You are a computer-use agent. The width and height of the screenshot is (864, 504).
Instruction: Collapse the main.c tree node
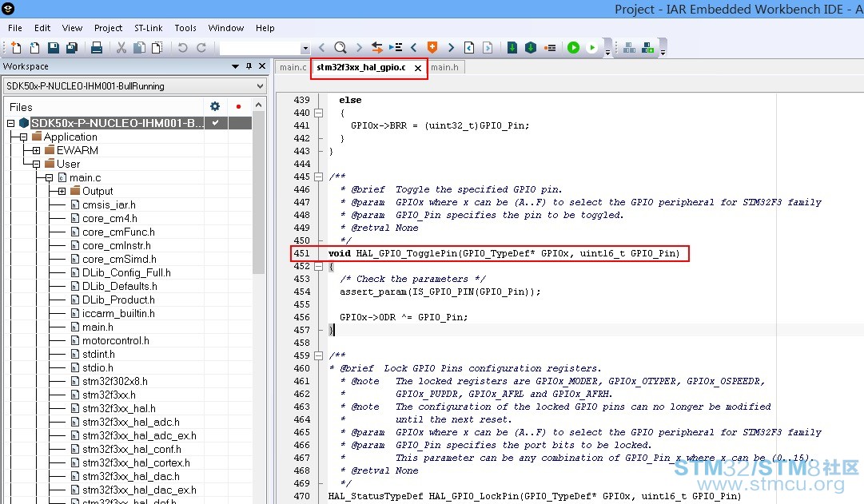coord(49,177)
